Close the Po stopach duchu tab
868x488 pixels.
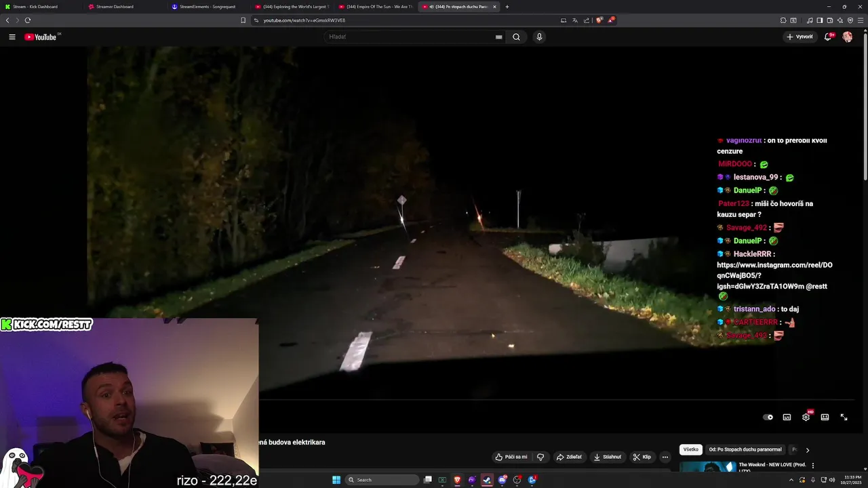pos(494,7)
